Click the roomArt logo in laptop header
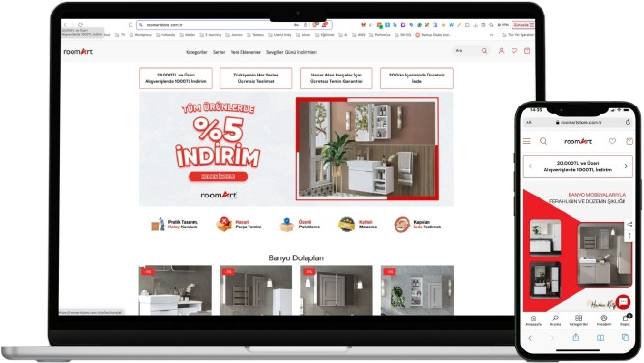Screen dimensions: 644x363 (78, 52)
